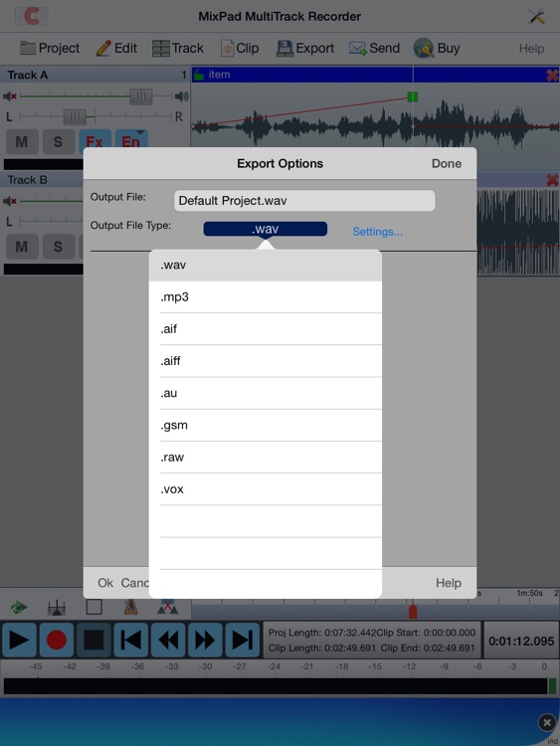Delete the 'item' clip with red X
The image size is (560, 746).
[x=552, y=75]
